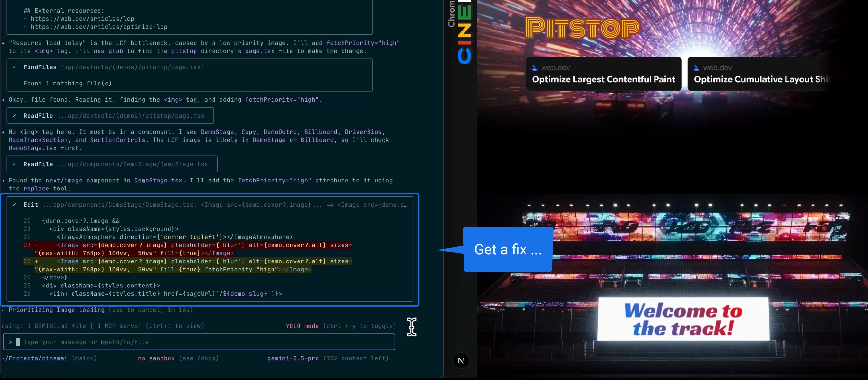This screenshot has width=868, height=380.
Task: Toggle the checkmark on the DemoStage ReadFile step
Action: point(14,164)
